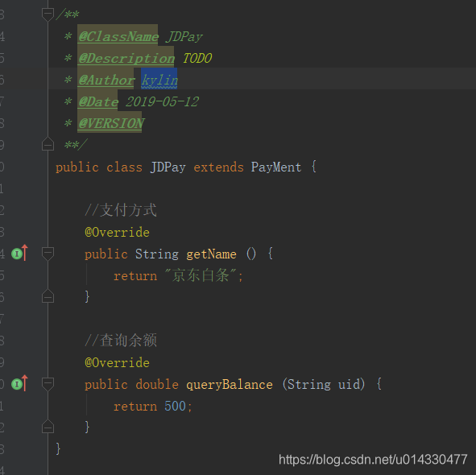
Task: Click the @Date tag in the Javadoc
Action: (x=98, y=101)
